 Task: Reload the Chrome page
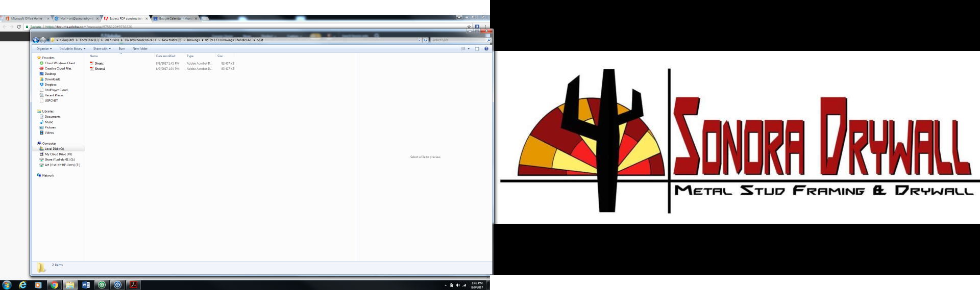(19, 27)
